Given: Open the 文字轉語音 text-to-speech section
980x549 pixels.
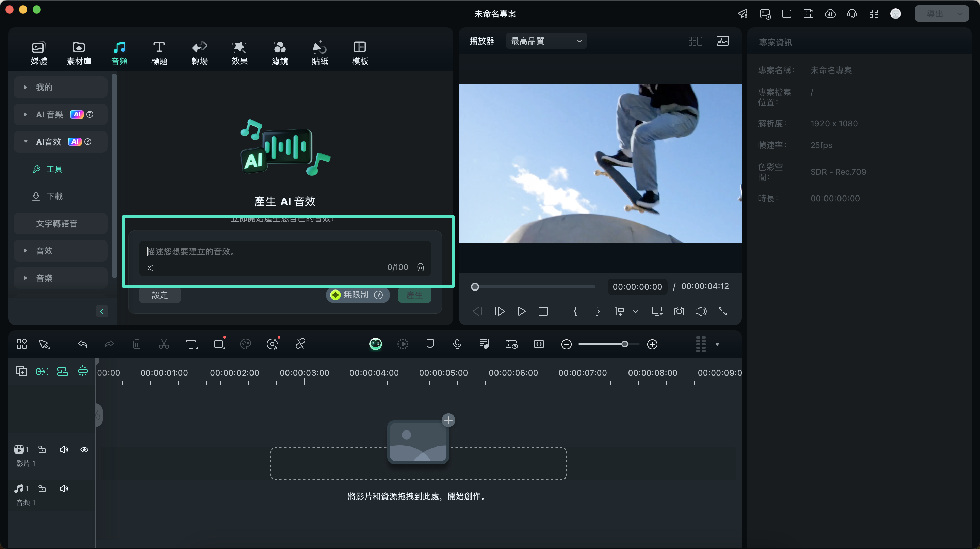Looking at the screenshot, I should 61,223.
